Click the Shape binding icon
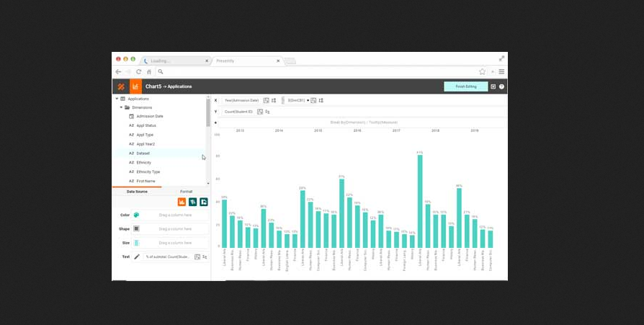The image size is (644, 325). click(x=136, y=228)
